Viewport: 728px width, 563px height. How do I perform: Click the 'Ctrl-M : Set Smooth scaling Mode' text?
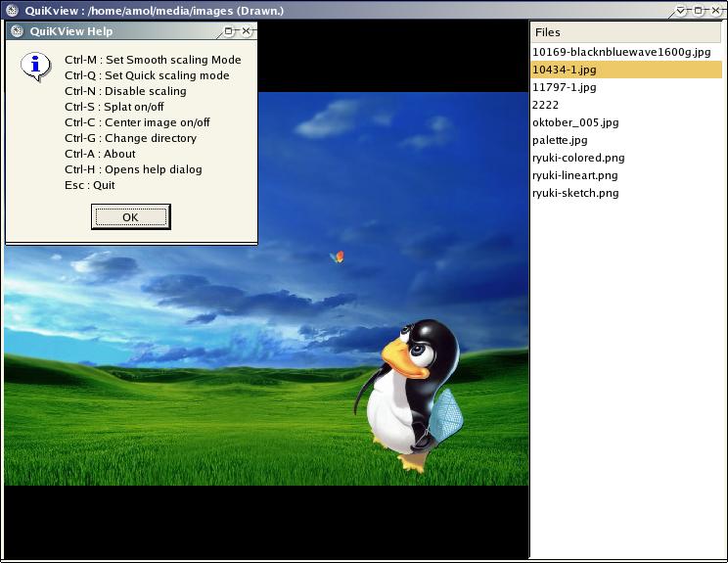coord(153,60)
